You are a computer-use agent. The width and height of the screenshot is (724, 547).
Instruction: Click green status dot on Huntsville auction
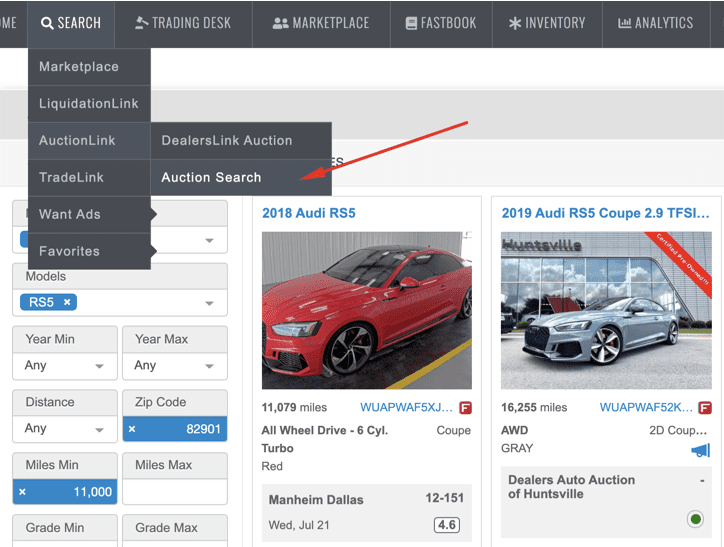click(x=695, y=519)
